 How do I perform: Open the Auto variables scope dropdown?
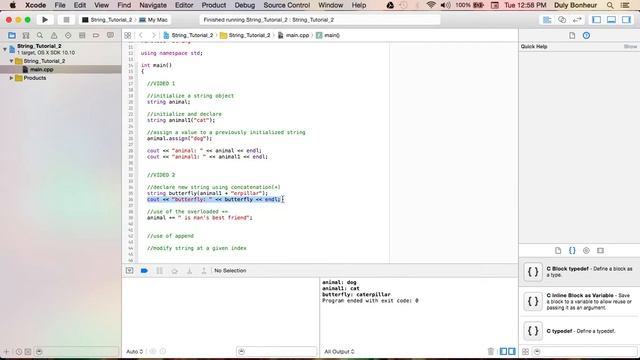135,351
